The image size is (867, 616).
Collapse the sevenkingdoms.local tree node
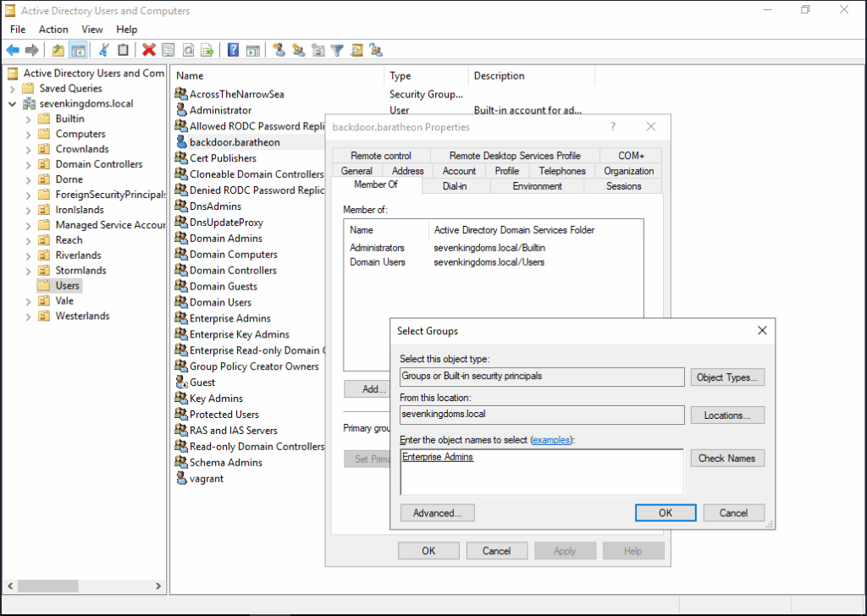[12, 103]
